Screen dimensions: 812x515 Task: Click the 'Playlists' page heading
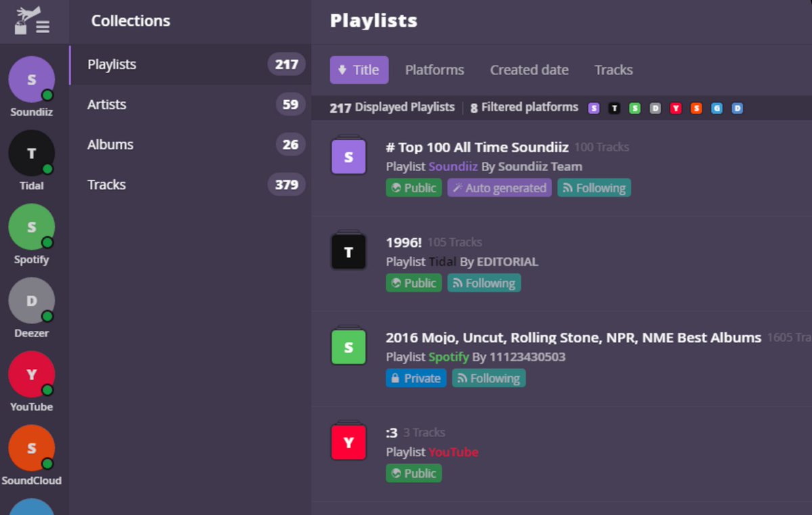[x=374, y=21]
